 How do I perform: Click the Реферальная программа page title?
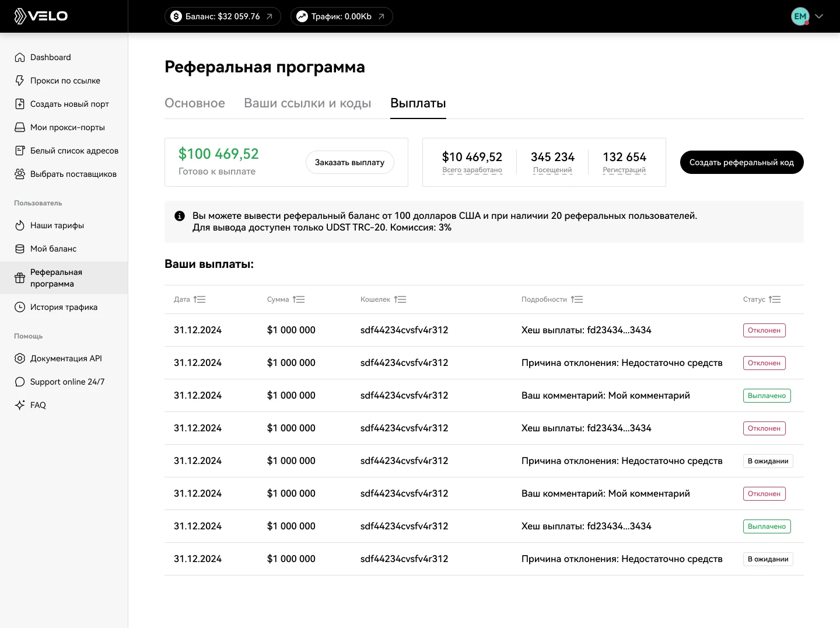click(x=265, y=67)
